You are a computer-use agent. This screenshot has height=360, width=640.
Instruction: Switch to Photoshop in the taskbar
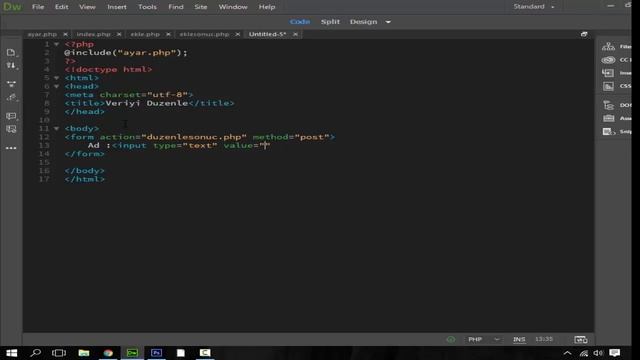156,353
